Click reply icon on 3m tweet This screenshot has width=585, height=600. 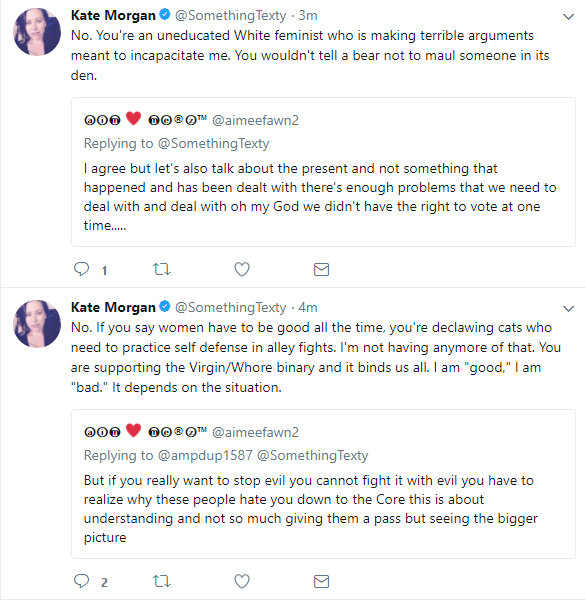click(x=81, y=269)
